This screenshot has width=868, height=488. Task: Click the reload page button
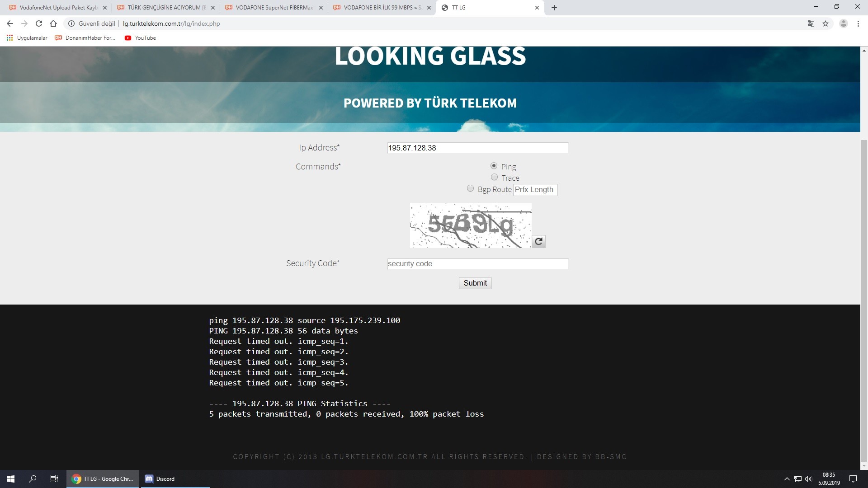[x=39, y=23]
